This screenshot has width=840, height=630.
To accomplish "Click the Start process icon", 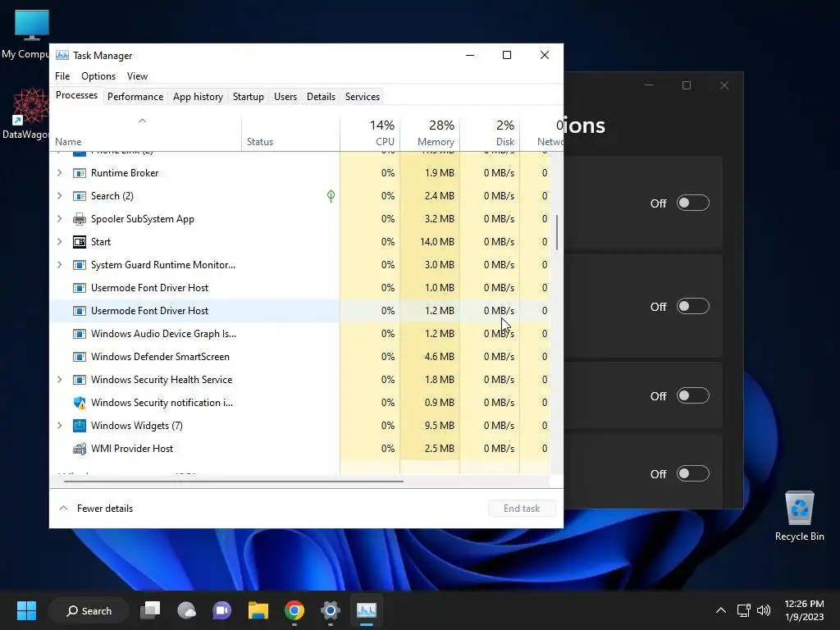I will click(x=80, y=242).
